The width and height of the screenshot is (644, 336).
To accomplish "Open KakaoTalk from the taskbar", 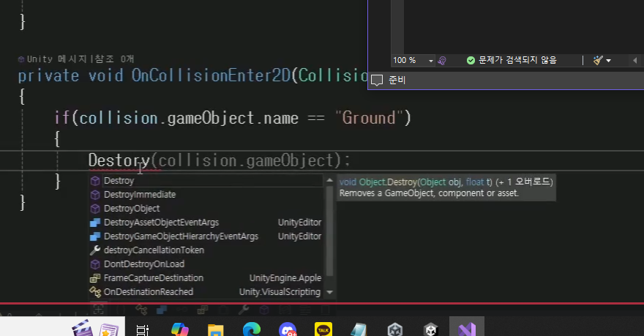I will point(323,329).
